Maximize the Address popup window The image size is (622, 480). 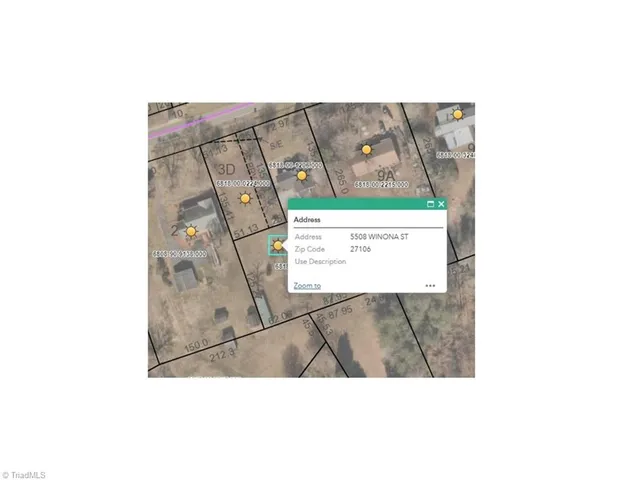430,204
